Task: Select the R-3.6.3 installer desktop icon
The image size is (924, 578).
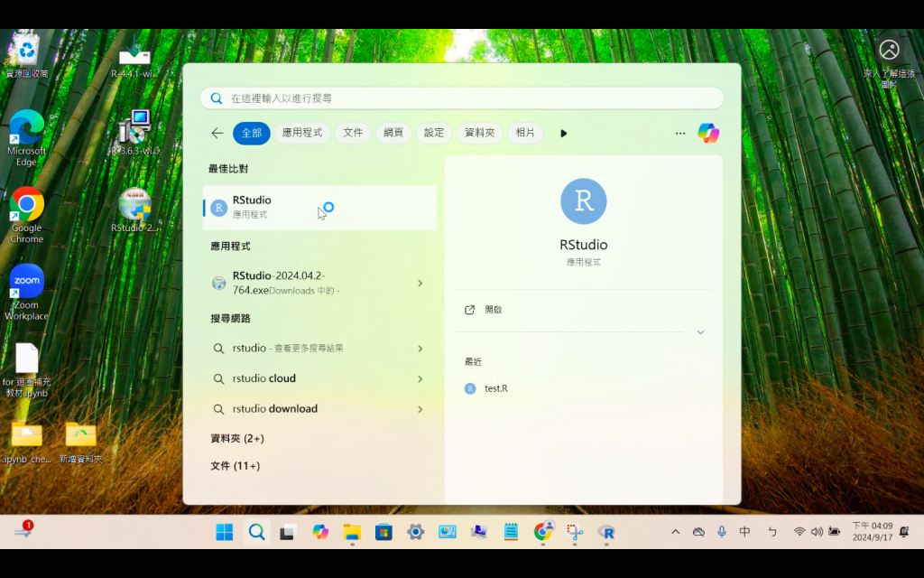Action: (134, 133)
